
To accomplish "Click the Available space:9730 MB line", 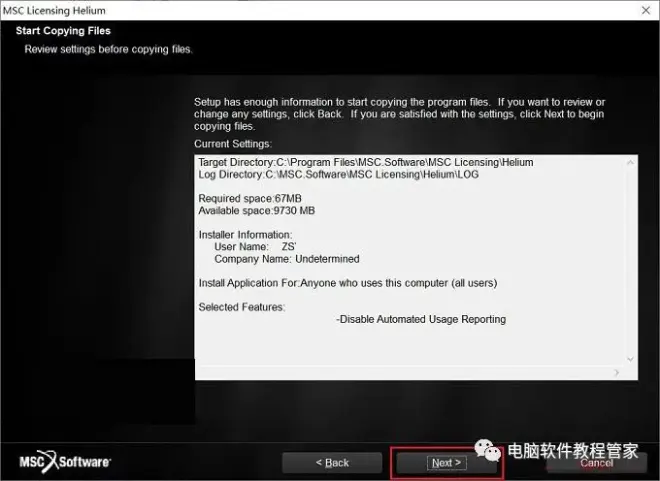I will (x=256, y=211).
